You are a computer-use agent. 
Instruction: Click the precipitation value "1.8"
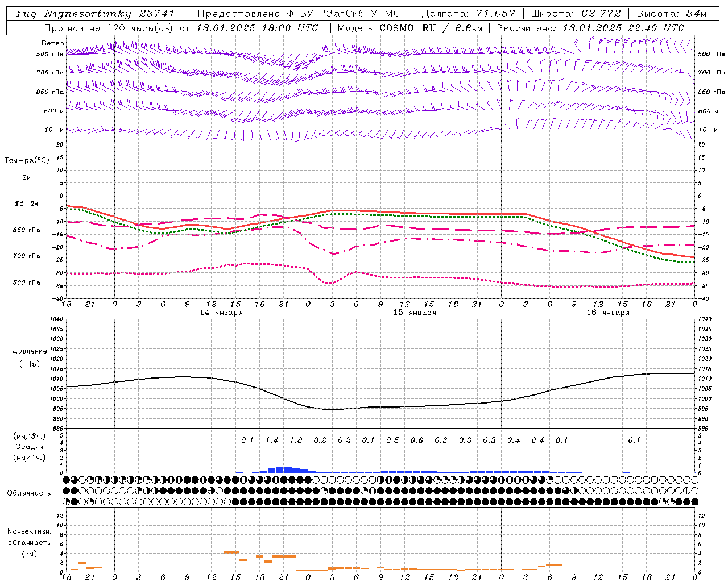[x=296, y=440]
